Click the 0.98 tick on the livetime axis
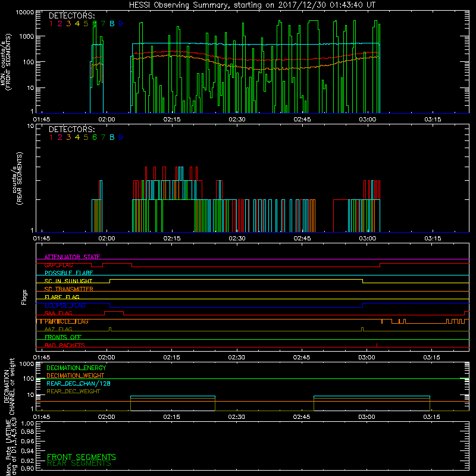Viewport: 476px width, 476px height. (x=27, y=432)
